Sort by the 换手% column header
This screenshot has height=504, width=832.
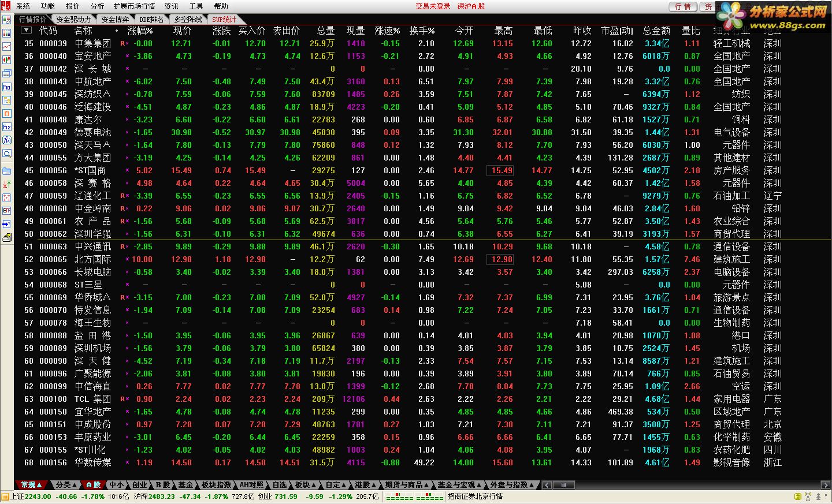pyautogui.click(x=422, y=31)
